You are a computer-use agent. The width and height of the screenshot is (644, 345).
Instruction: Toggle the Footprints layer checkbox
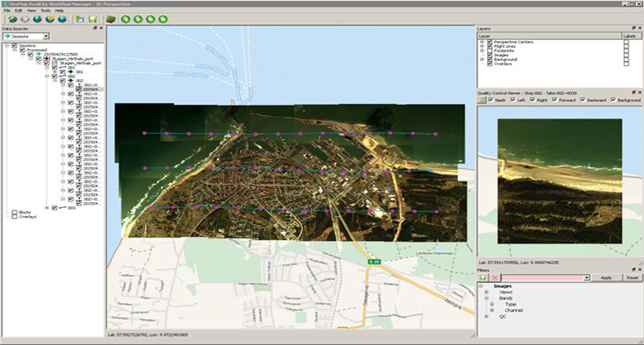coord(489,51)
